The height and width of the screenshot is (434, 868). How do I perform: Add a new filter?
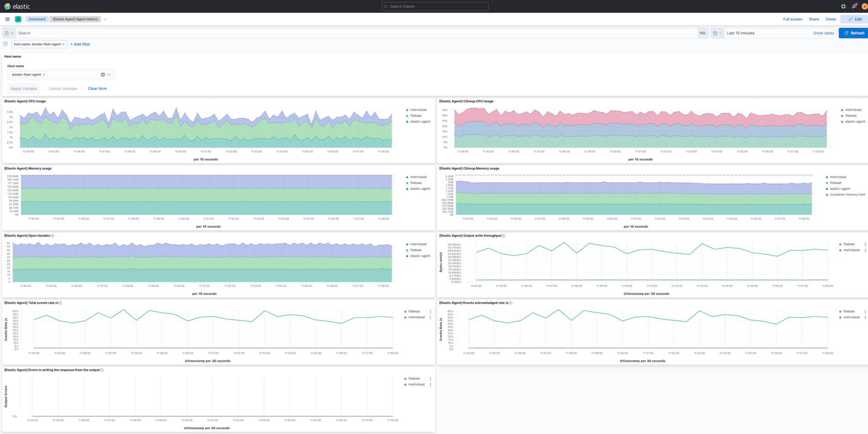coord(80,44)
